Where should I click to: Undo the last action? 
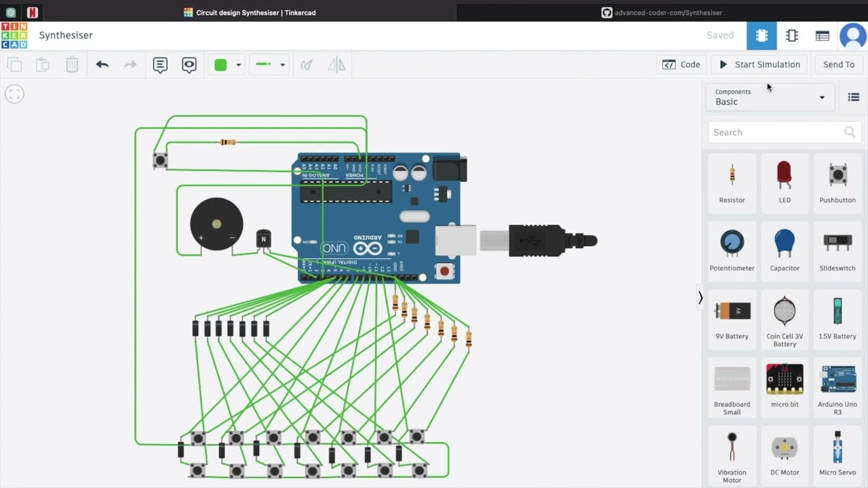click(x=102, y=64)
